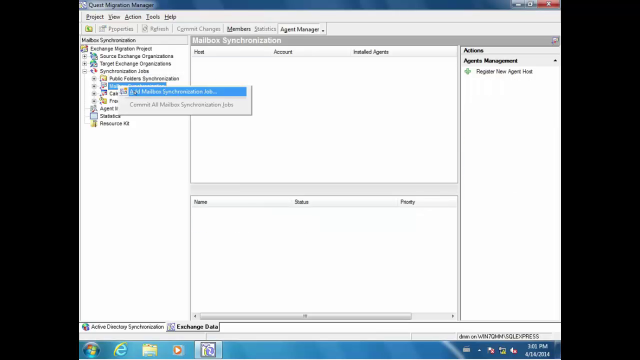Click the green back icon in the toolbar
The height and width of the screenshot is (360, 640).
pyautogui.click(x=89, y=29)
